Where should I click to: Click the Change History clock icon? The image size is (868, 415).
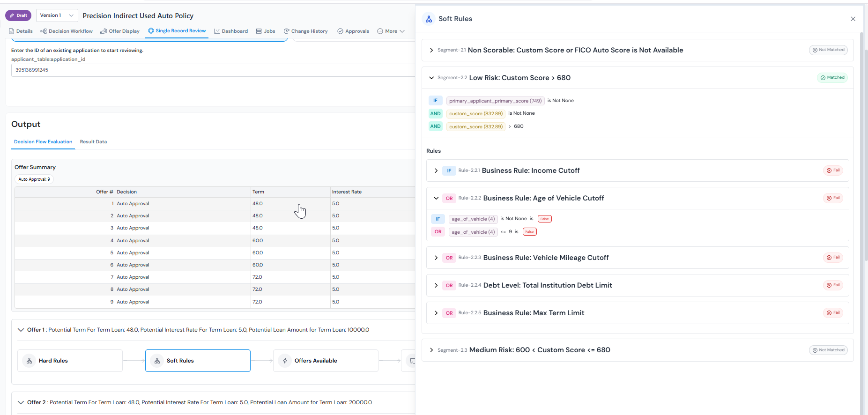[286, 31]
